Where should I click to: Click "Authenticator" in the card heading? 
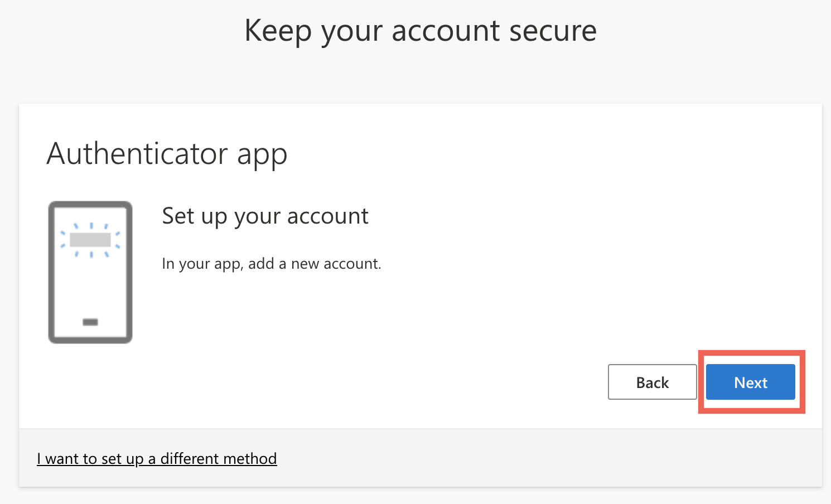[138, 153]
